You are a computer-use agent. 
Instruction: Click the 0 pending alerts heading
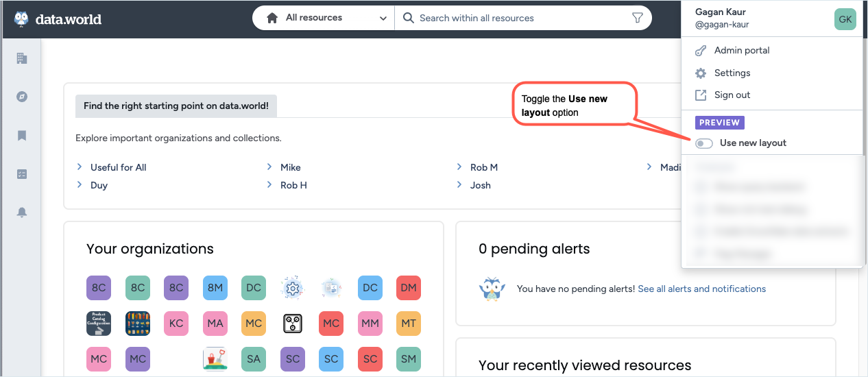pyautogui.click(x=534, y=249)
